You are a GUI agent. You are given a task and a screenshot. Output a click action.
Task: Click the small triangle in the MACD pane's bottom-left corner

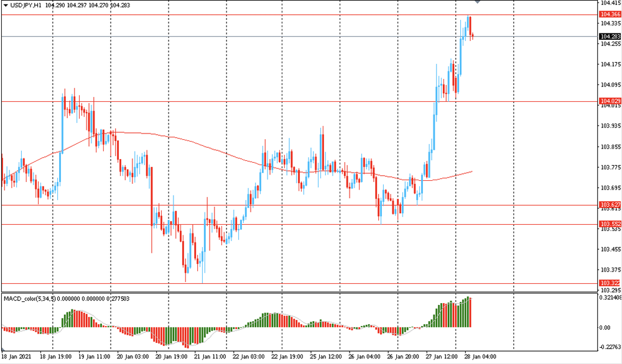[x=3, y=350]
